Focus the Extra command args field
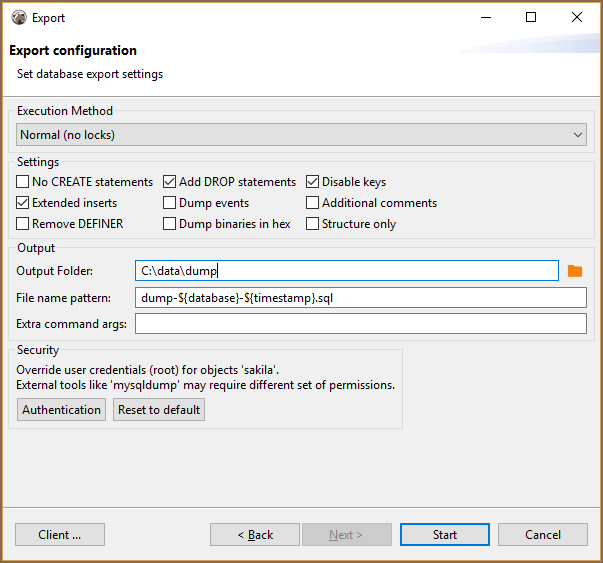Image resolution: width=603 pixels, height=563 pixels. pos(360,323)
